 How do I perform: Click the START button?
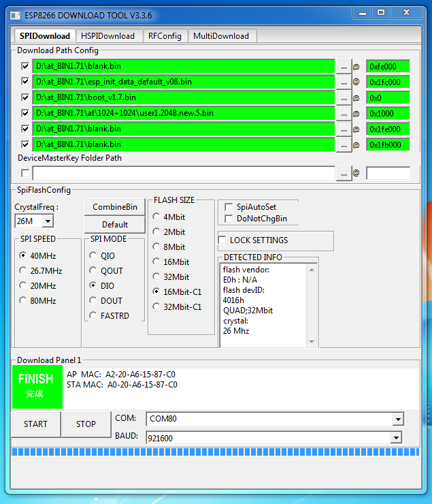[35, 424]
